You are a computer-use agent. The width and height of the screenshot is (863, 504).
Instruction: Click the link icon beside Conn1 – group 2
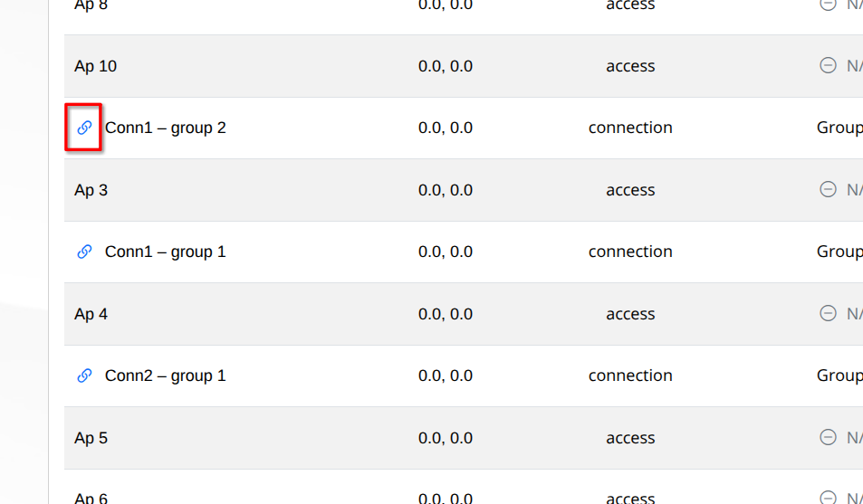(x=84, y=128)
